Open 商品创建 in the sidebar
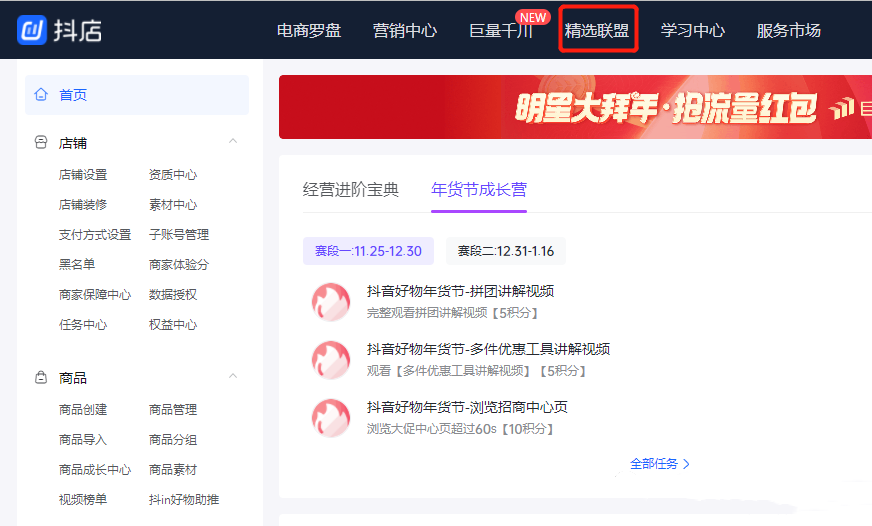The width and height of the screenshot is (872, 526). 83,410
